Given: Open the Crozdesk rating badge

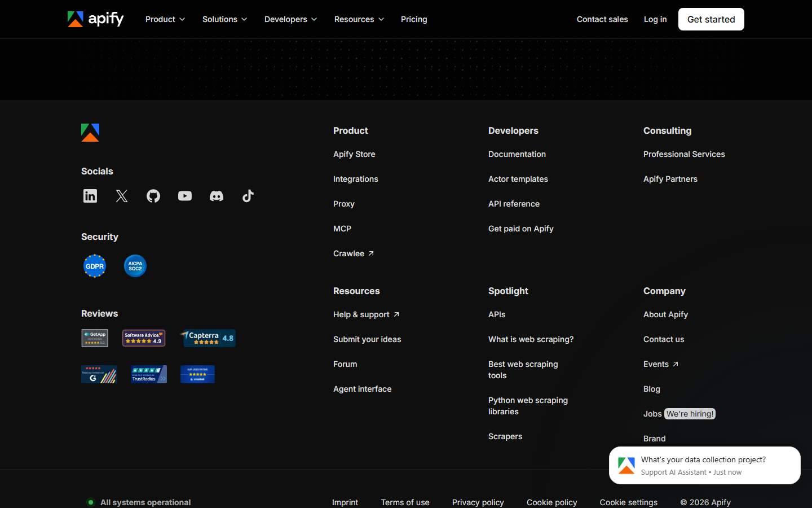Looking at the screenshot, I should click(197, 374).
